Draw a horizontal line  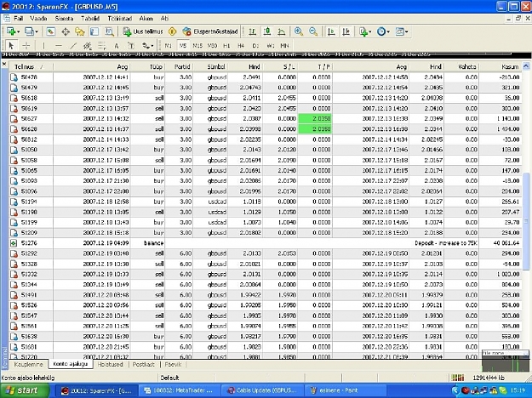tap(59, 45)
